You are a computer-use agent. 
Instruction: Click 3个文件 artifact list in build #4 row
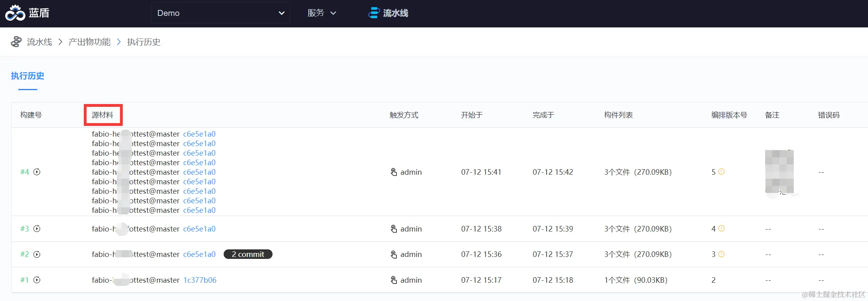click(638, 172)
